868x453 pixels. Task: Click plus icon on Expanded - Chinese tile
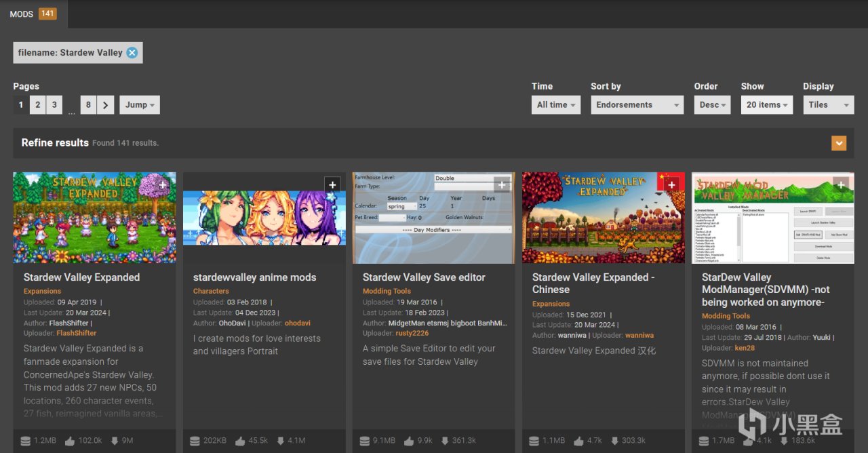click(671, 184)
